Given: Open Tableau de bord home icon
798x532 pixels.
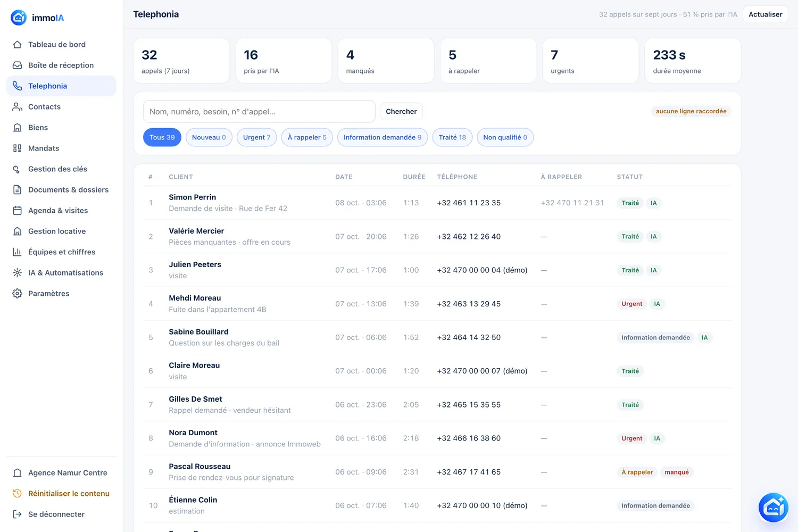Looking at the screenshot, I should [x=17, y=45].
